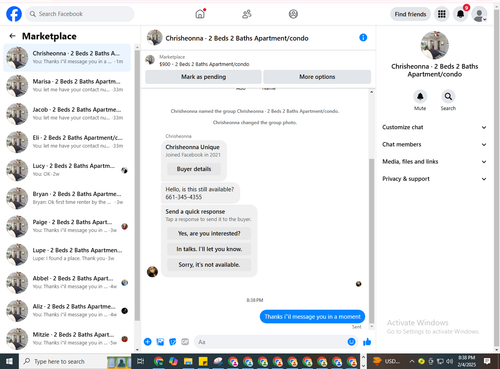
Task: Open the Groups icon in top navigation
Action: click(x=293, y=14)
